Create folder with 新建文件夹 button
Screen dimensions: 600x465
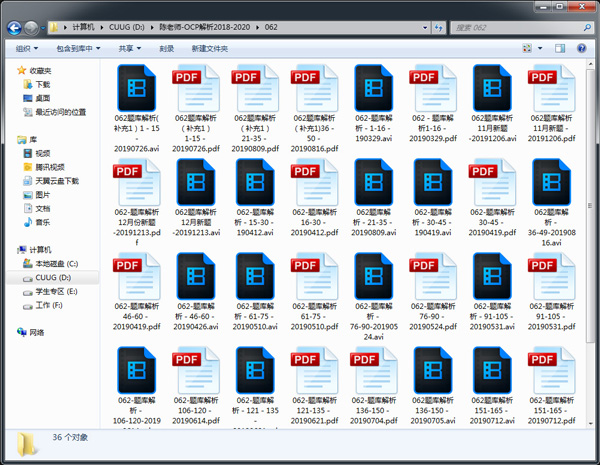click(x=210, y=49)
